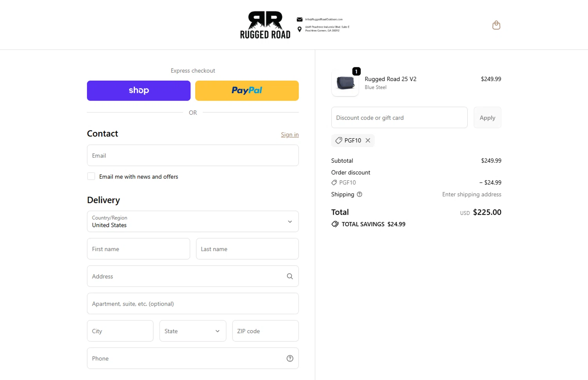Screen dimensions: 588x380
Task: Open the State dropdown
Action: [193, 331]
